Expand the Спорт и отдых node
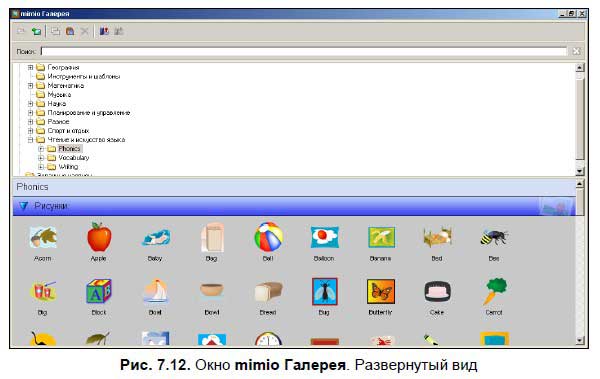The image size is (600, 379). click(x=31, y=131)
